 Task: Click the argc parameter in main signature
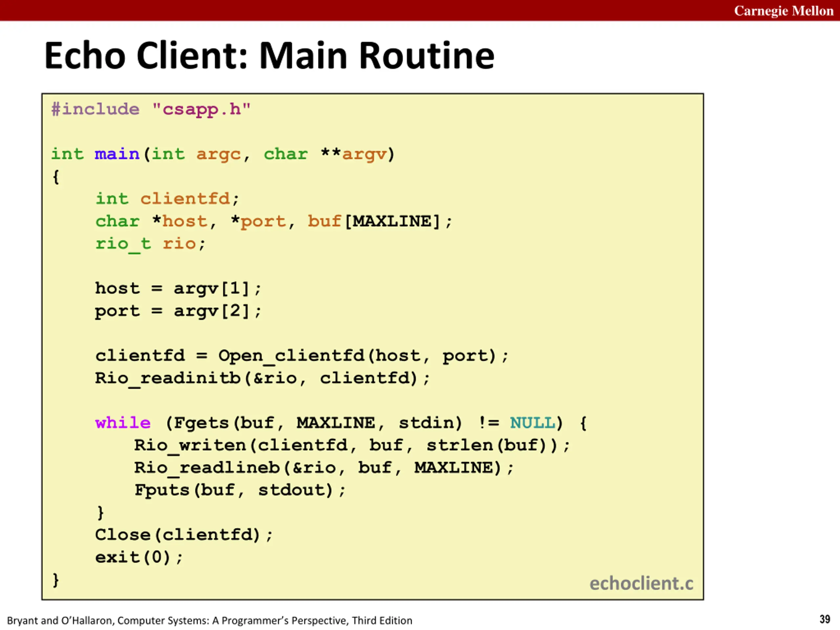pyautogui.click(x=218, y=155)
